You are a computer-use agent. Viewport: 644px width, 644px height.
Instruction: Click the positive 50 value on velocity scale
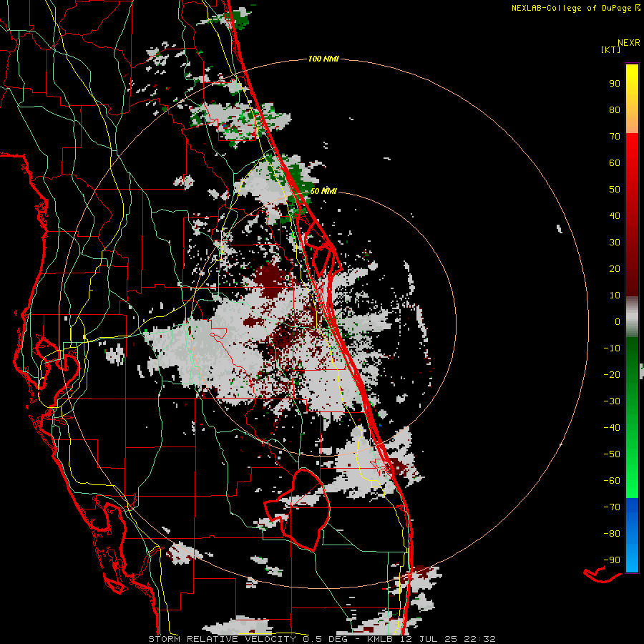(x=615, y=190)
